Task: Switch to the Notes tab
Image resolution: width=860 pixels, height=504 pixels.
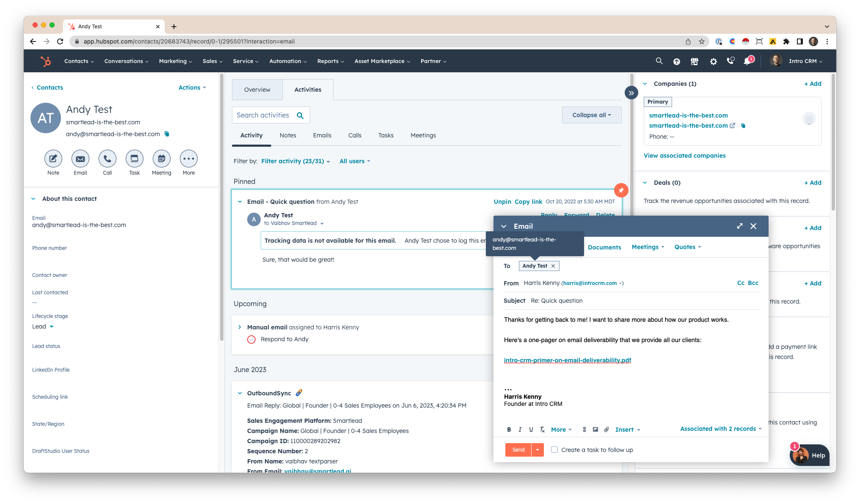Action: [x=288, y=135]
